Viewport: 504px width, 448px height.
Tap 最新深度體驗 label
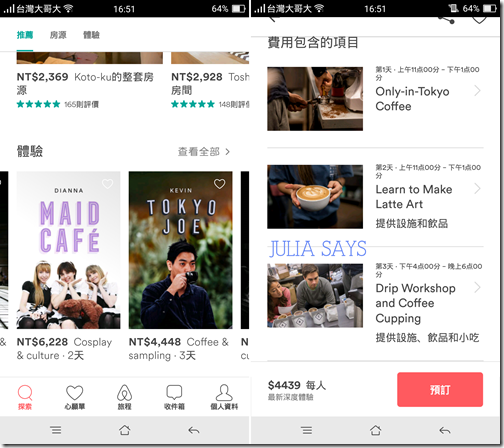(x=291, y=397)
